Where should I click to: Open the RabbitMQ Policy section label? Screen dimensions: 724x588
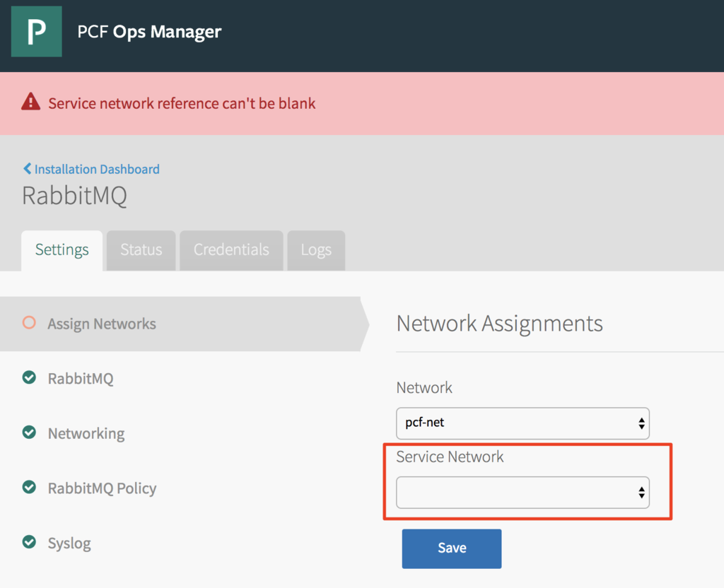(x=102, y=488)
